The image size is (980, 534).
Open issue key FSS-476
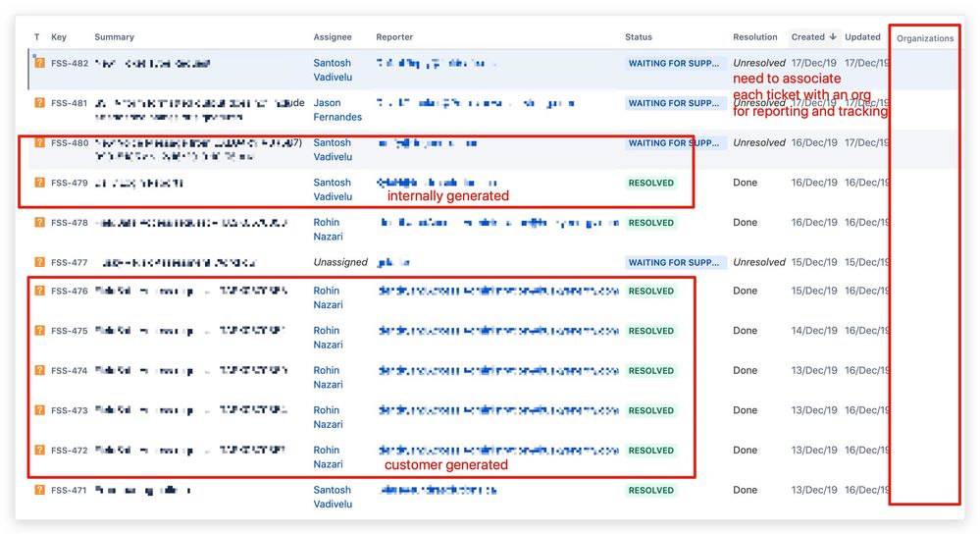[70, 291]
